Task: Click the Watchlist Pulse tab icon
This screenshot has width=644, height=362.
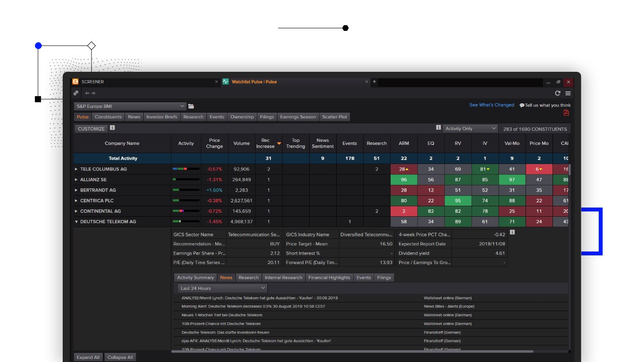Action: [x=226, y=81]
